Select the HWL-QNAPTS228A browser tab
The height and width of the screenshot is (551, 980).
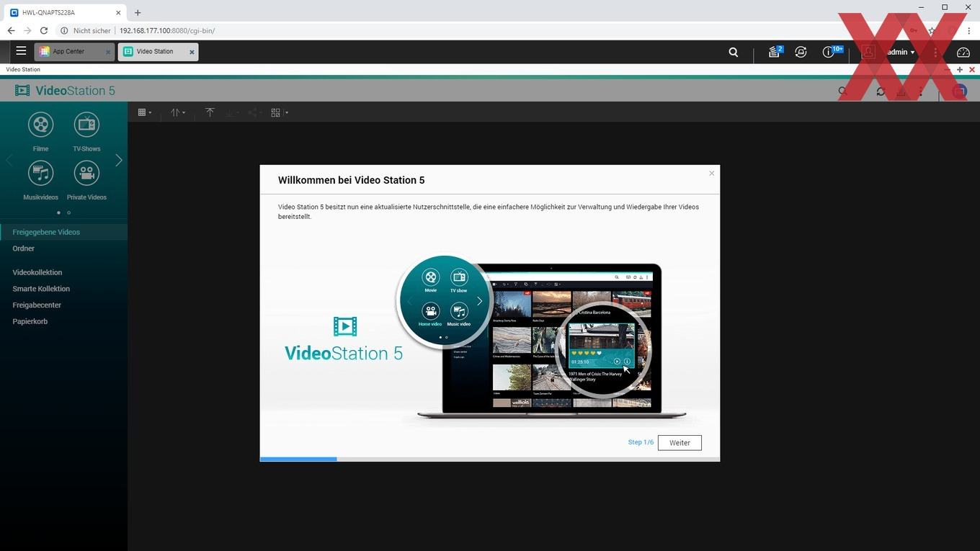(65, 12)
